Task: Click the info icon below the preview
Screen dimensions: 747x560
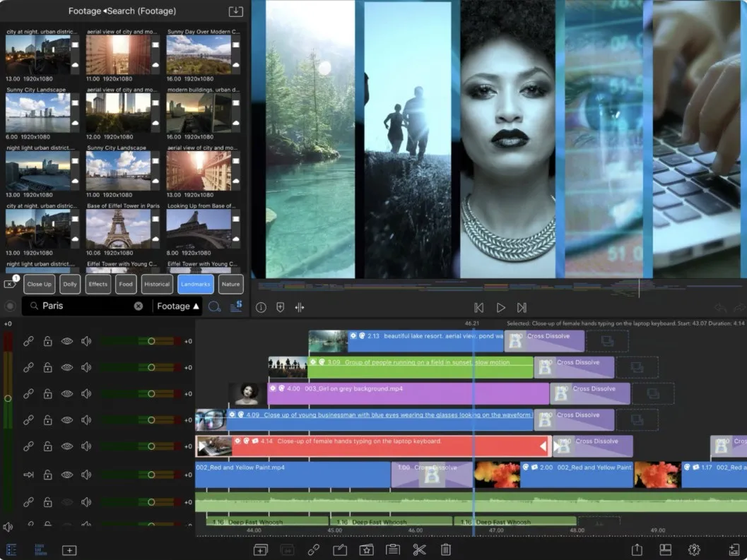Action: (x=261, y=308)
